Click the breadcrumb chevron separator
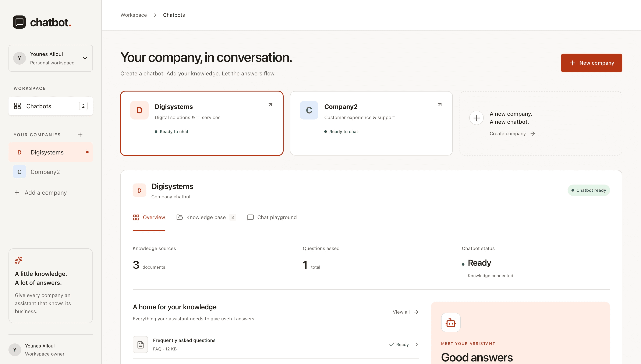Viewport: 641px width, 364px height. 155,15
